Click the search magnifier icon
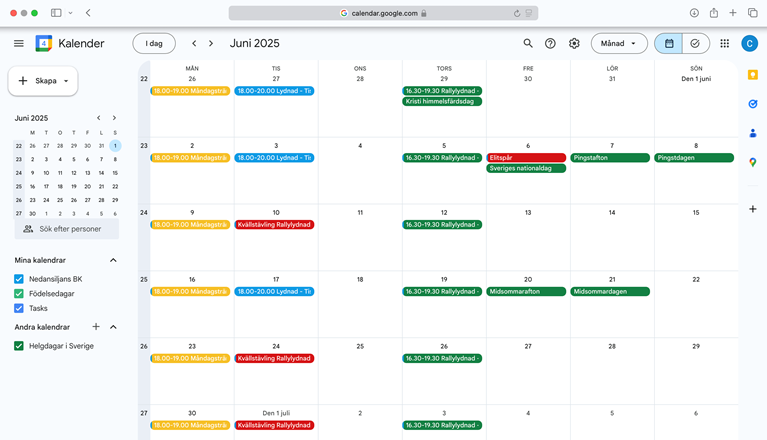Viewport: 767px width, 440px height. pos(528,44)
